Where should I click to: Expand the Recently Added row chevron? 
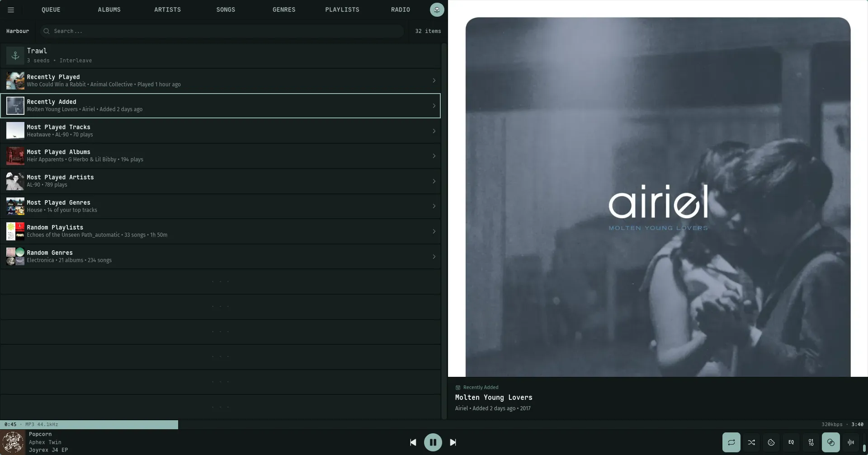point(434,106)
